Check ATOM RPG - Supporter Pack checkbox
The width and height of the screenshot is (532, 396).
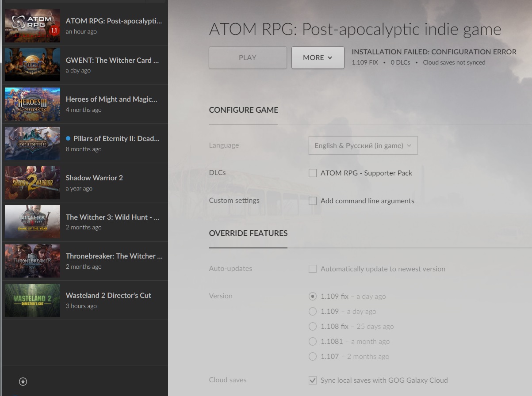pyautogui.click(x=313, y=173)
